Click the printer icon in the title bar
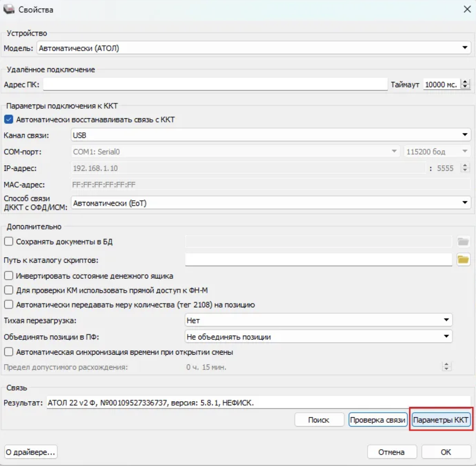Screen dimensions: 476x467 tap(9, 9)
